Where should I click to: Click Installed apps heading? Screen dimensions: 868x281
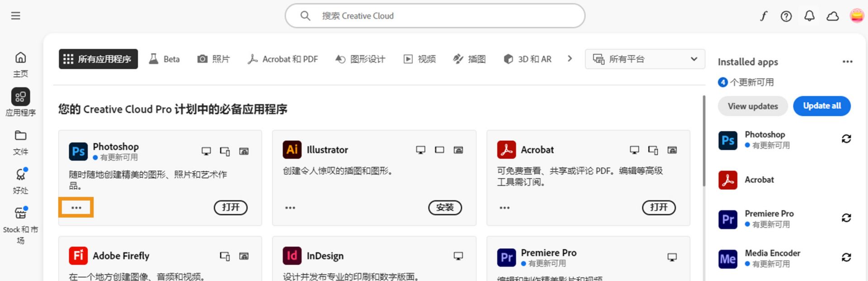click(748, 62)
